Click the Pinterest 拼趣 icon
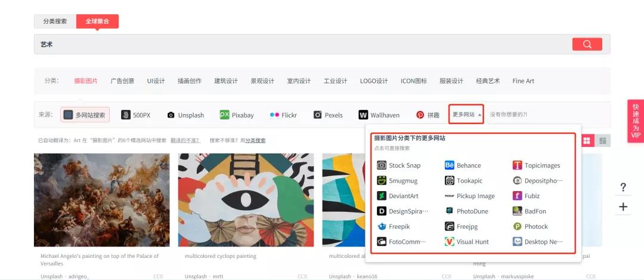644x280 pixels. [x=420, y=115]
